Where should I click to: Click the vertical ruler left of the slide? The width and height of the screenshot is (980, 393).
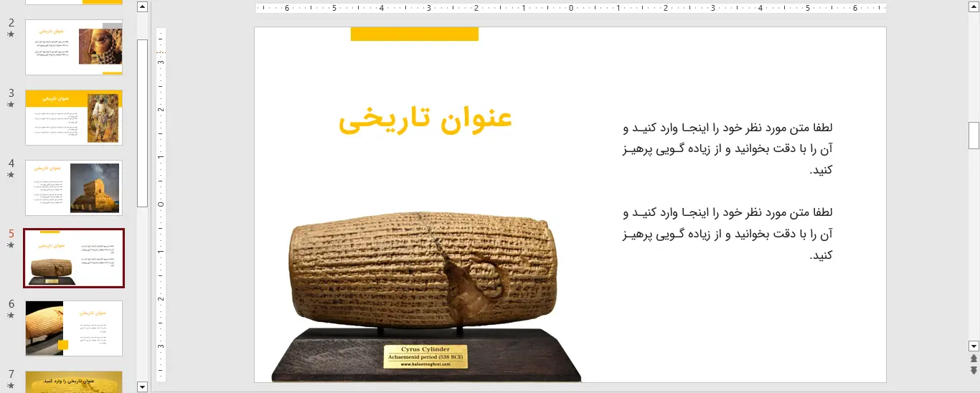(x=161, y=204)
